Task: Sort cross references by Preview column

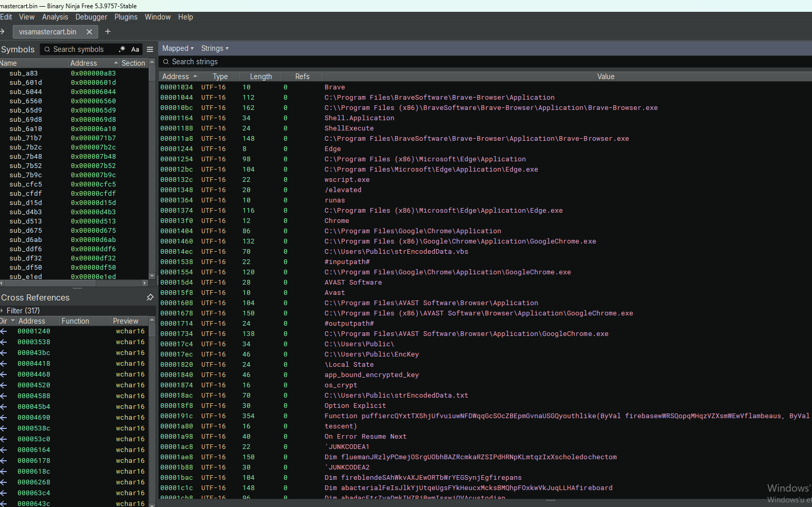Action: [129, 321]
